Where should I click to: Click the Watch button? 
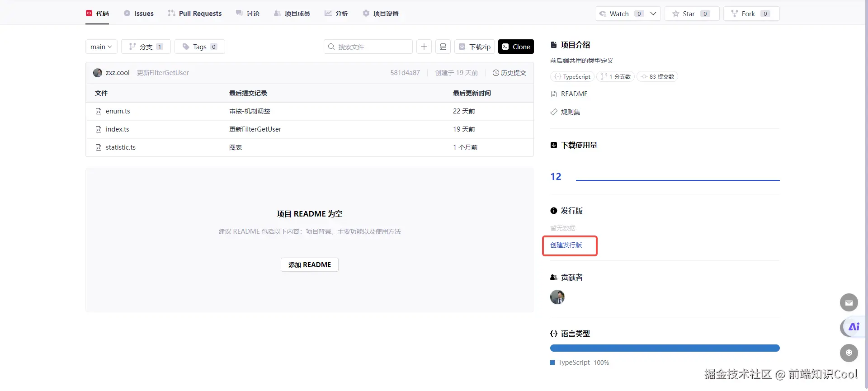(x=621, y=14)
